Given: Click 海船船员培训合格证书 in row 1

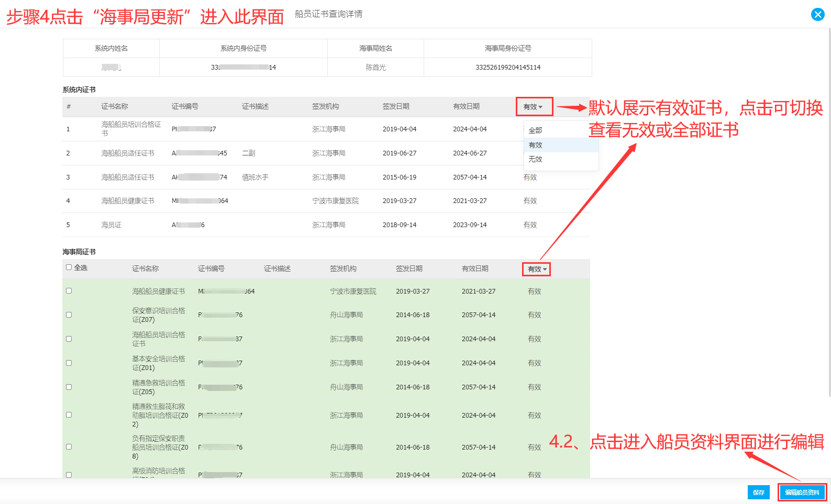Looking at the screenshot, I should pyautogui.click(x=131, y=129).
